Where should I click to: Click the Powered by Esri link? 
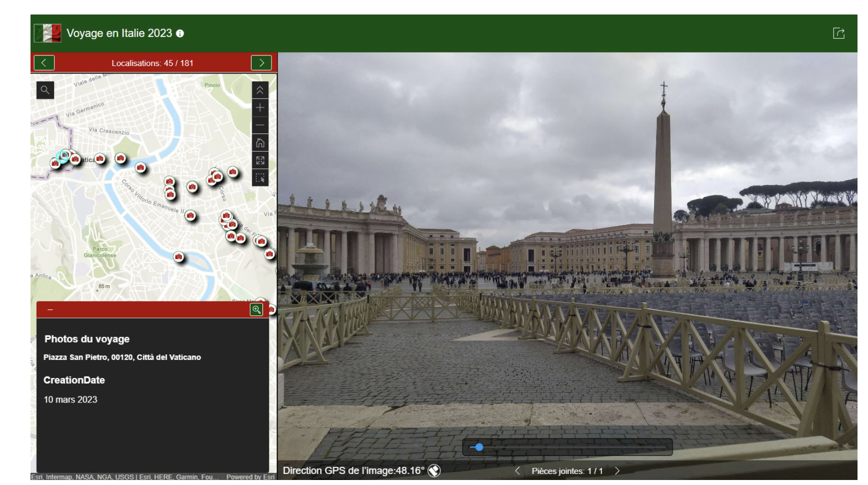click(x=250, y=477)
